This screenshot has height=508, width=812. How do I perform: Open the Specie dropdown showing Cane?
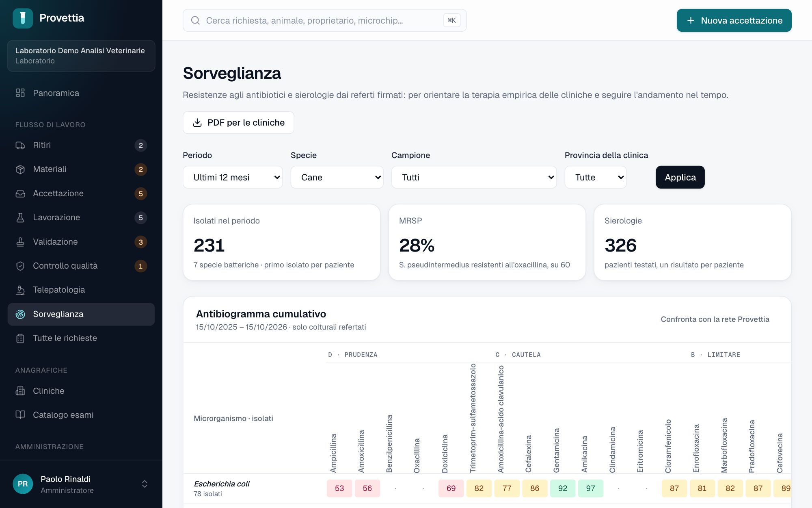coord(337,177)
